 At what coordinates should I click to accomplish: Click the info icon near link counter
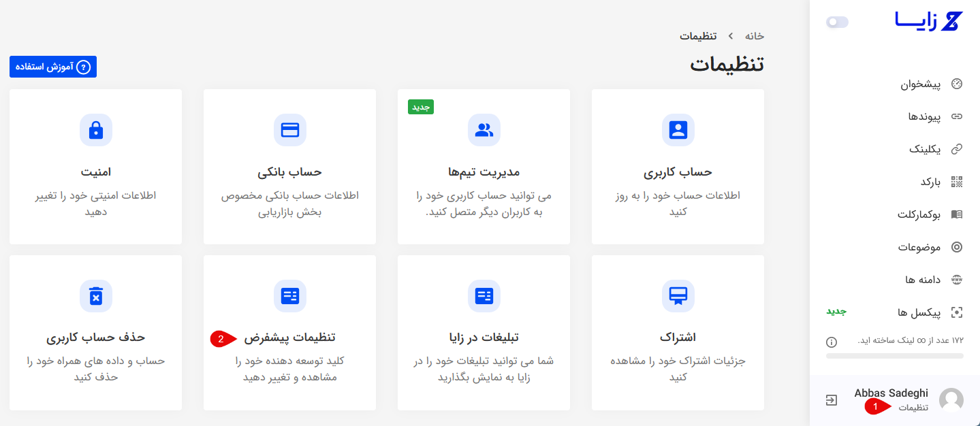[x=831, y=342]
